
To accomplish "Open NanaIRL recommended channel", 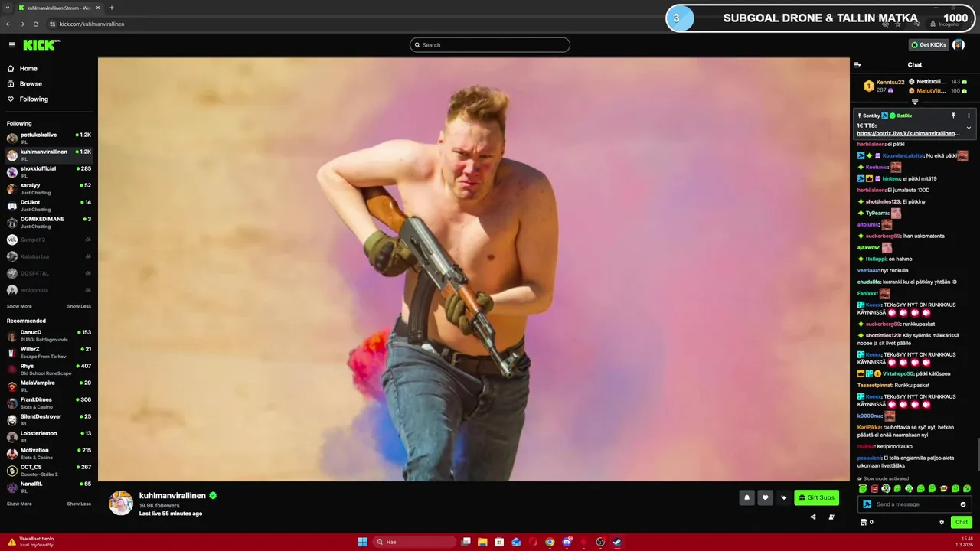I will tap(49, 487).
